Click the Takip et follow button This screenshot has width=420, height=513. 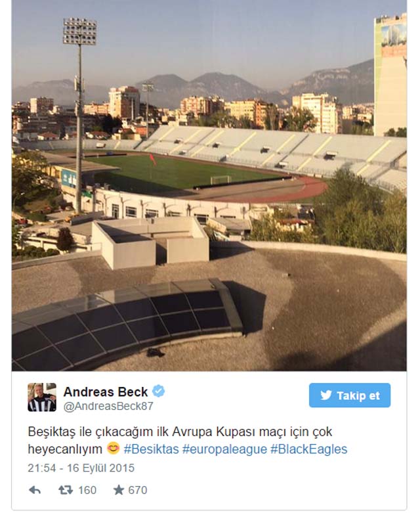coord(349,395)
